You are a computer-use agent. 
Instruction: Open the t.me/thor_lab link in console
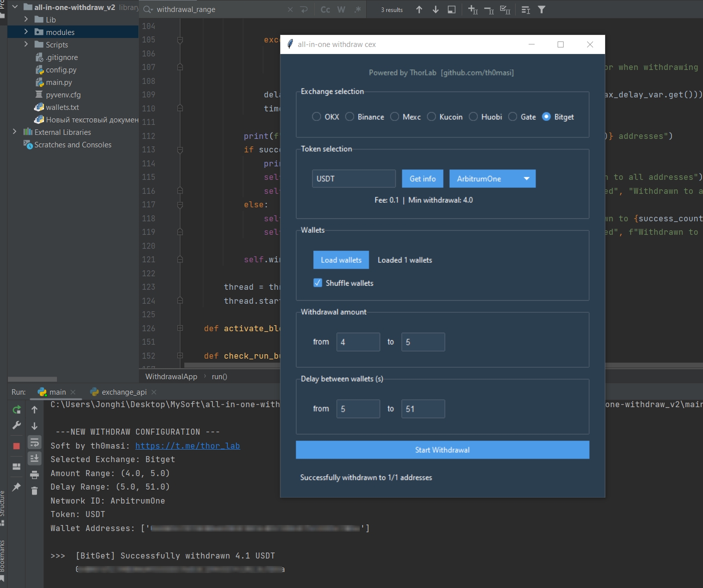(x=187, y=446)
